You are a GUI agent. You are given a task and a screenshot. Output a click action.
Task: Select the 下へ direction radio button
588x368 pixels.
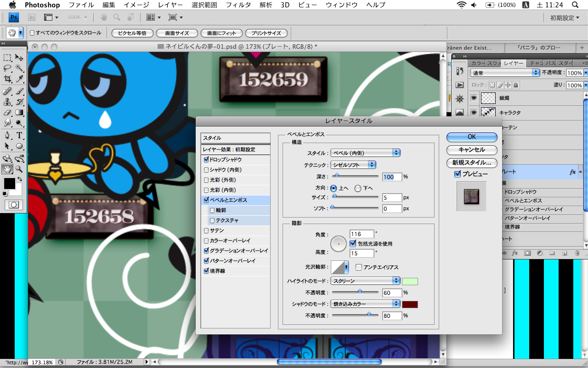point(358,188)
